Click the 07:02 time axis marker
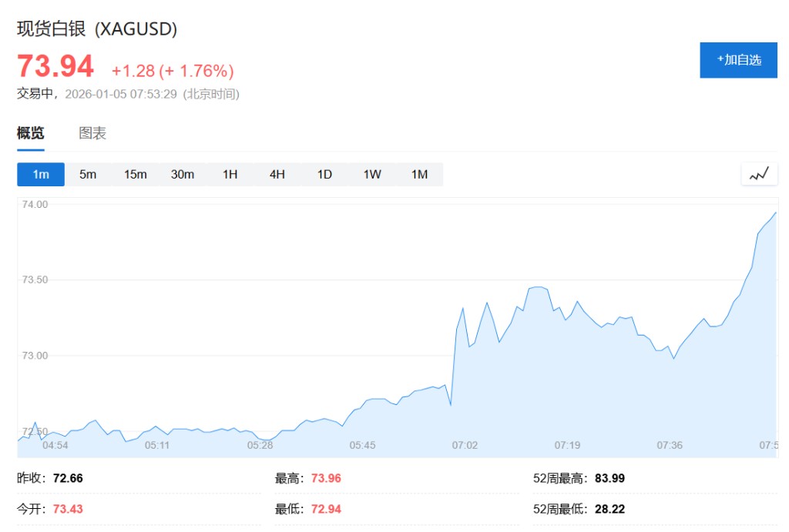The height and width of the screenshot is (532, 789). pos(465,445)
